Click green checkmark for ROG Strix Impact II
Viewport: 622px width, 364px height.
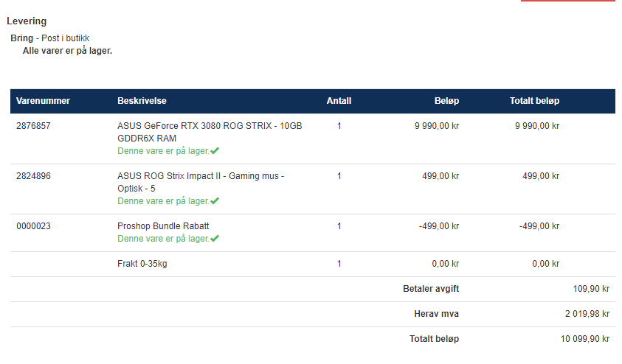[215, 201]
